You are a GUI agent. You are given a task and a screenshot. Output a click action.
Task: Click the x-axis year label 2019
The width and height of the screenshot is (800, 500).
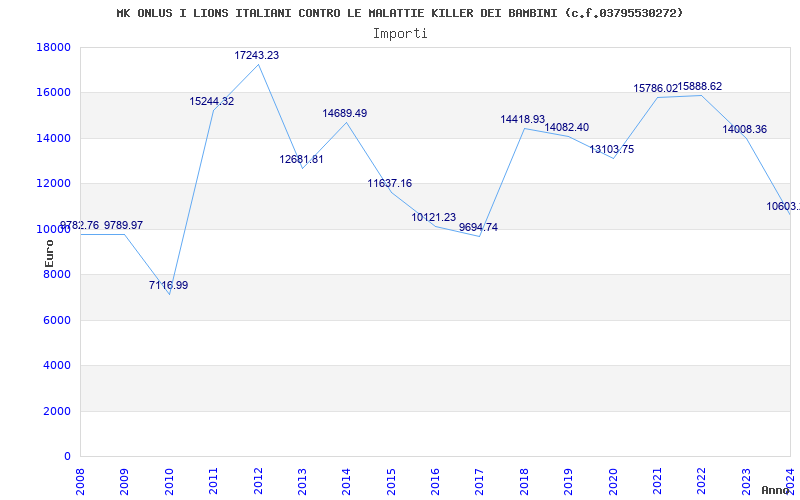click(568, 481)
